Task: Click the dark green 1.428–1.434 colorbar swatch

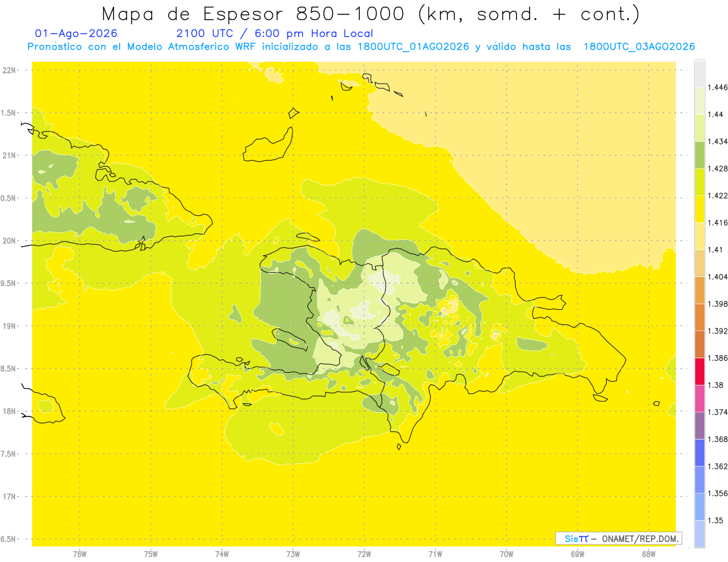Action: tap(699, 155)
